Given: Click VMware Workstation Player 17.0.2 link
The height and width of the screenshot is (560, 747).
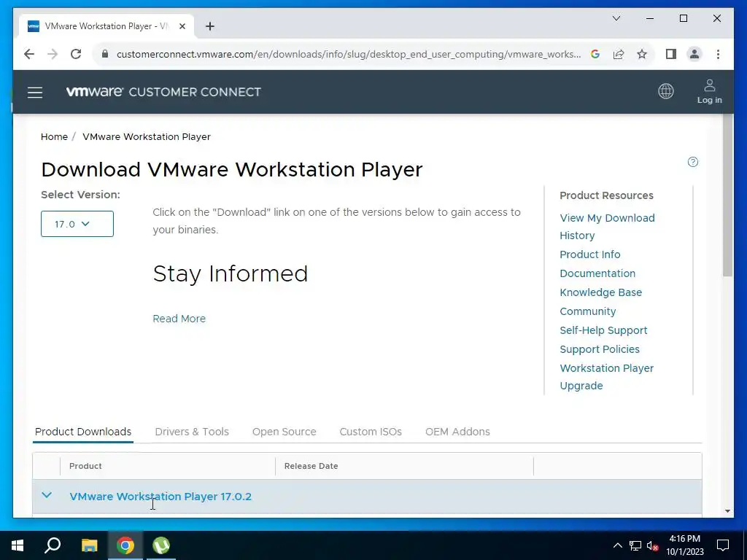Looking at the screenshot, I should coord(160,496).
